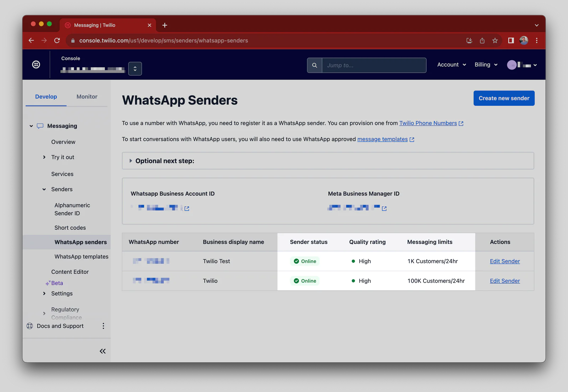
Task: Open Content Editor Beta
Action: [70, 272]
